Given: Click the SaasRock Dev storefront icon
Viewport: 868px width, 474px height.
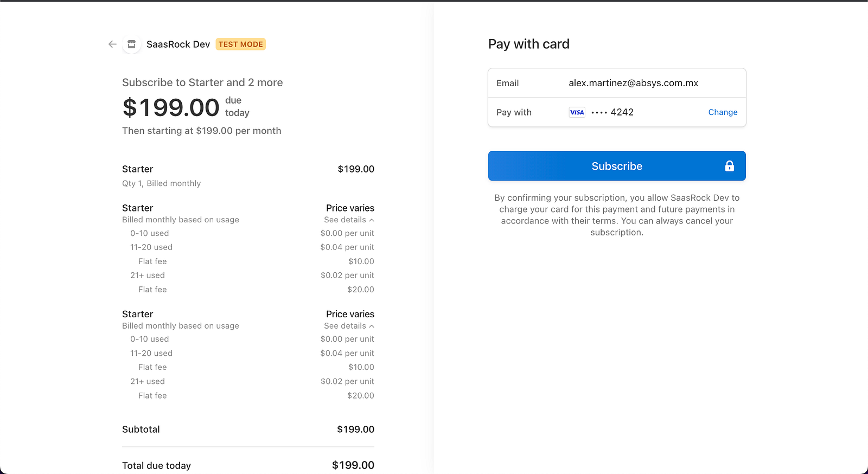Looking at the screenshot, I should [x=131, y=44].
